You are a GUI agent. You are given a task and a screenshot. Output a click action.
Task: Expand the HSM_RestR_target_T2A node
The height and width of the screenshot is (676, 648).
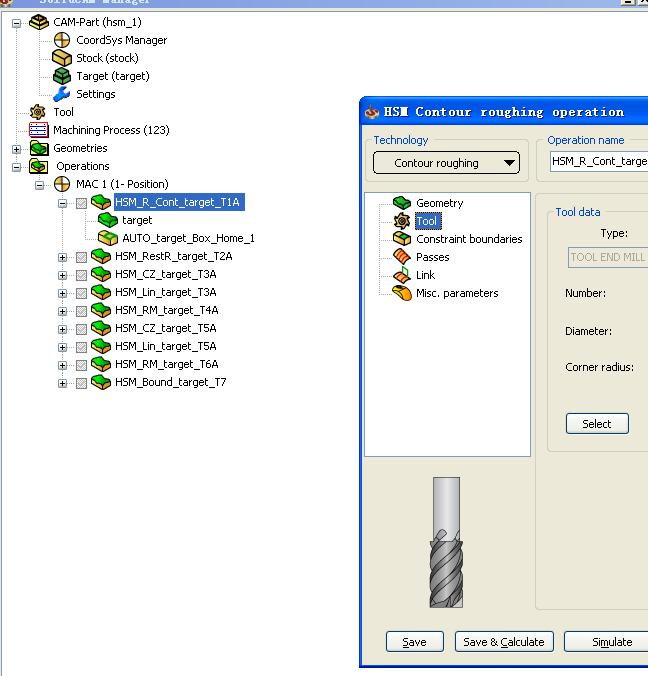click(x=63, y=257)
